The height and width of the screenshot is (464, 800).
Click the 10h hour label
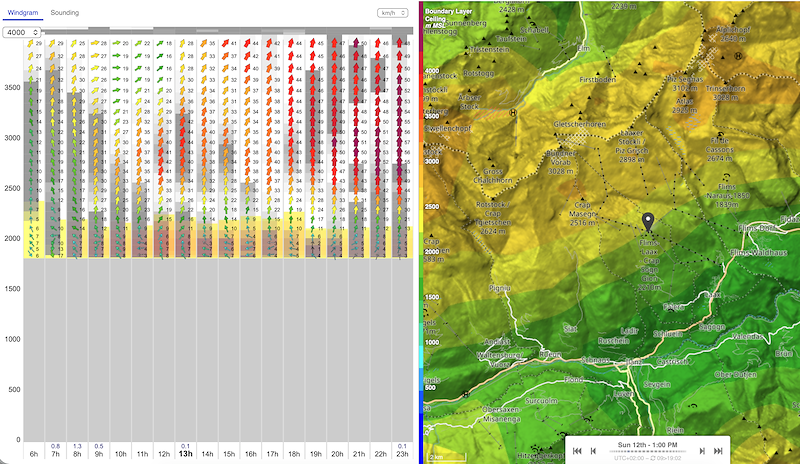click(122, 454)
